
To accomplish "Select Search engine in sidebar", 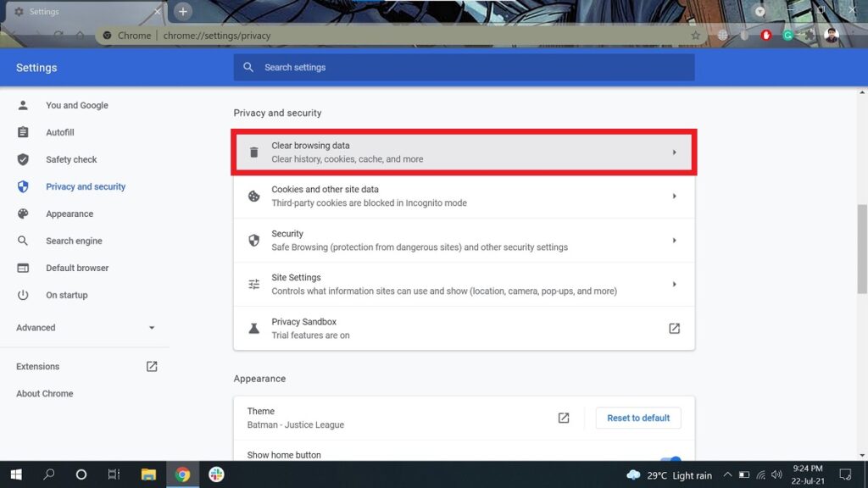I will [x=74, y=241].
